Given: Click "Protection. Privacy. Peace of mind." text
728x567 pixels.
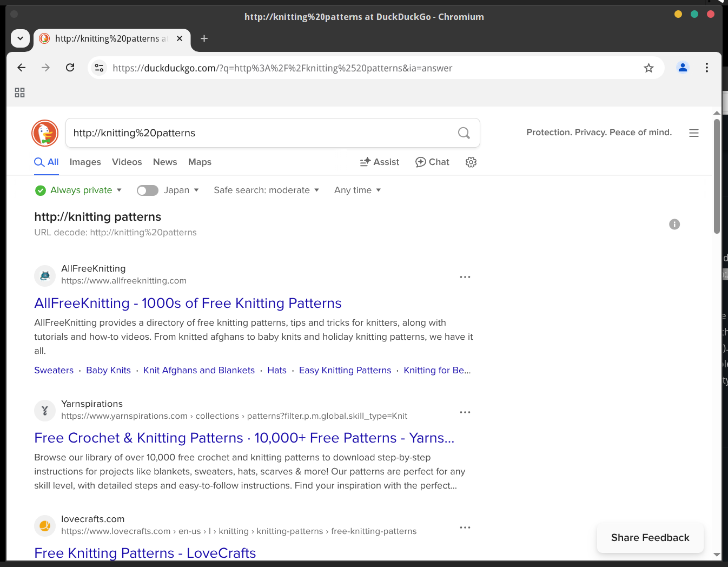Looking at the screenshot, I should (599, 133).
